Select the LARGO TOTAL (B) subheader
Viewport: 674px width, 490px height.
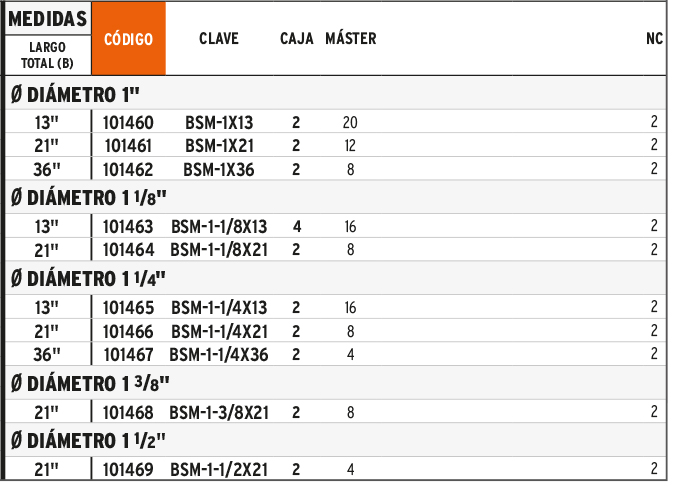tap(48, 55)
